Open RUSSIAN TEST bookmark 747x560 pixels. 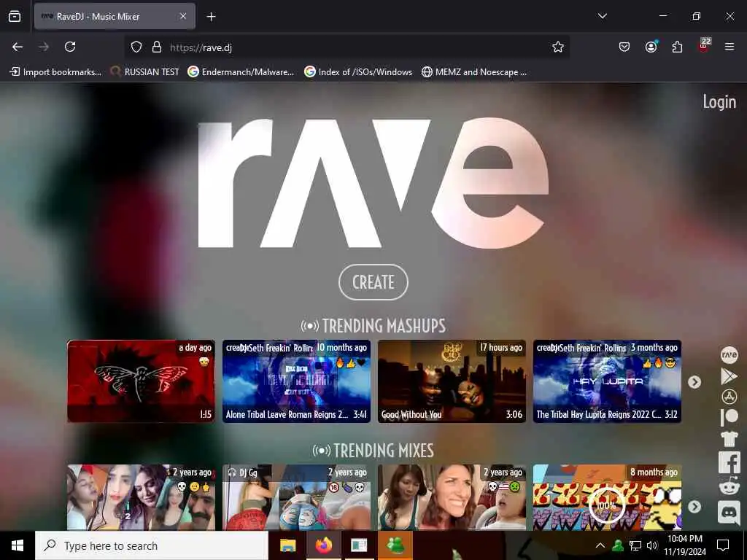(144, 72)
